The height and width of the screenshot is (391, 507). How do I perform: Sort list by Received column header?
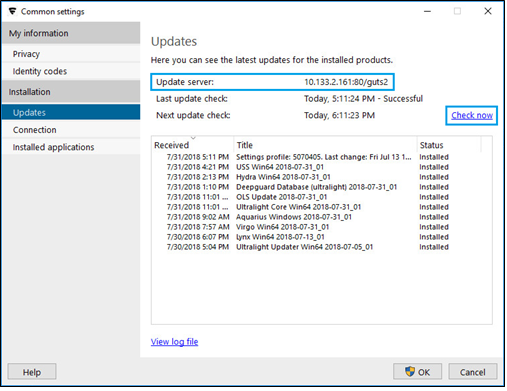pyautogui.click(x=193, y=145)
